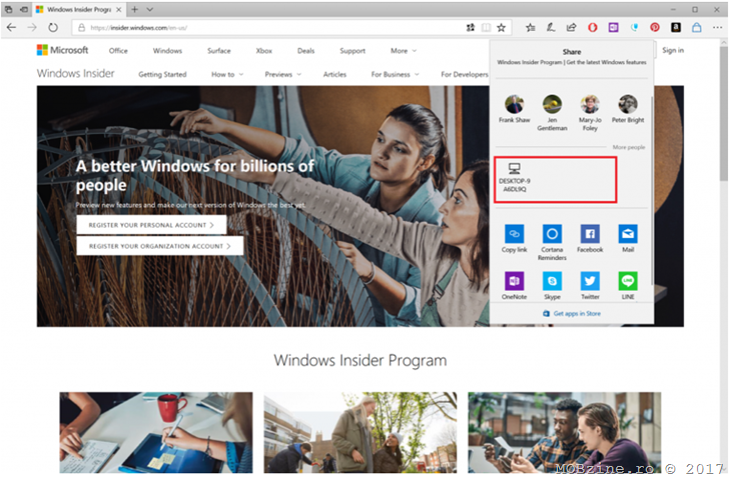Click the address bar URL field
The width and height of the screenshot is (729, 480).
270,27
